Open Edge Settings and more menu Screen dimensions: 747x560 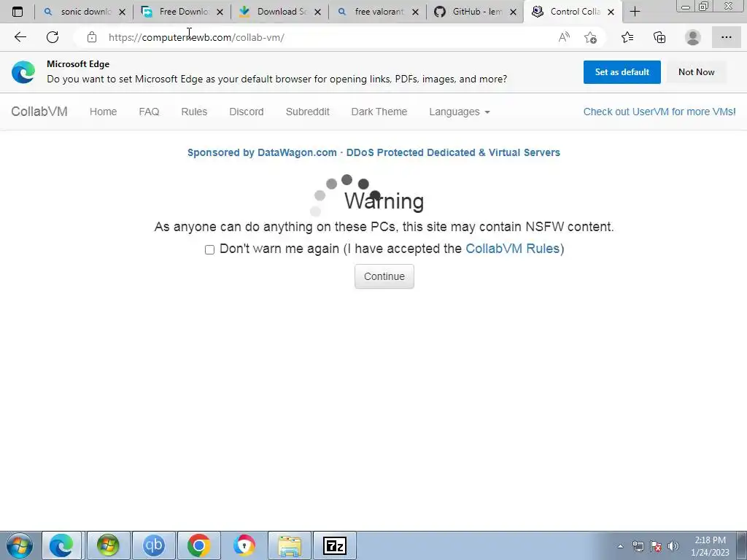point(726,37)
